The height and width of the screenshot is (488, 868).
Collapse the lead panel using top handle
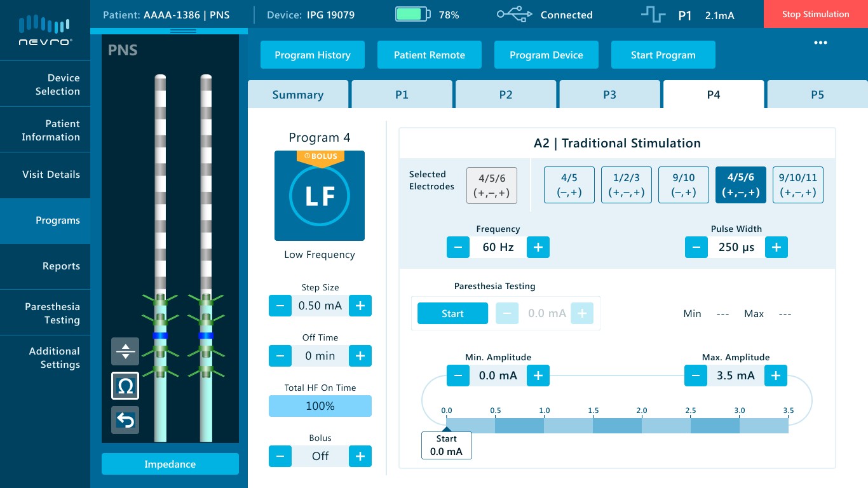tap(184, 30)
